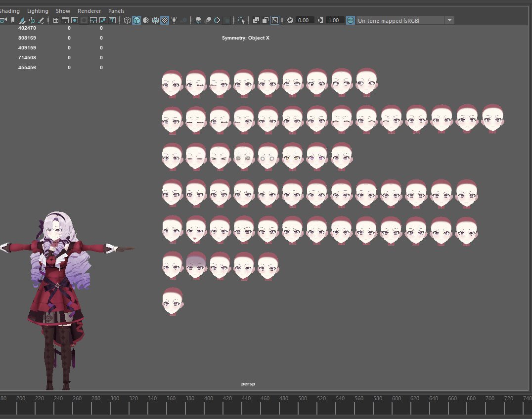
Task: Click the X-Ray icon
Action: coord(256,20)
